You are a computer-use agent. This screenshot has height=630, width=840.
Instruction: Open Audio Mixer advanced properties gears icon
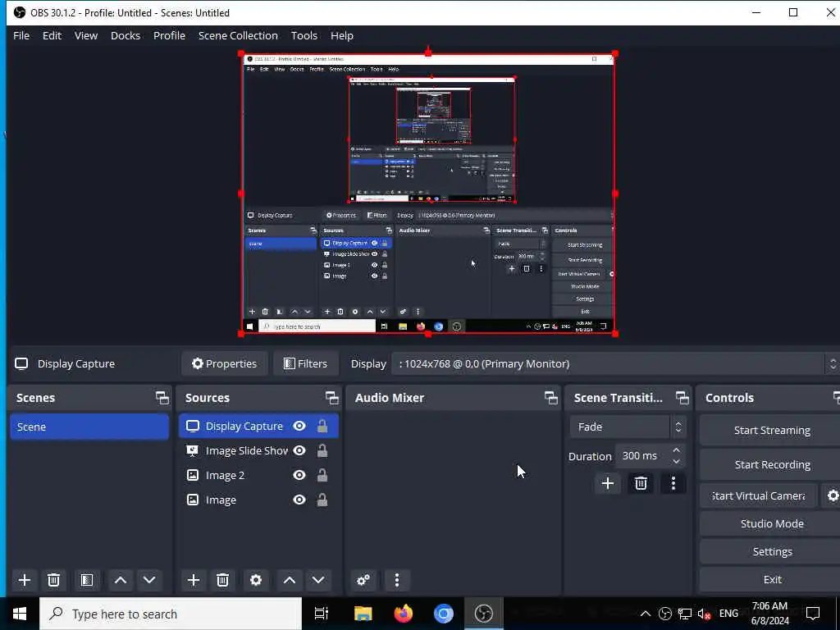click(x=363, y=580)
